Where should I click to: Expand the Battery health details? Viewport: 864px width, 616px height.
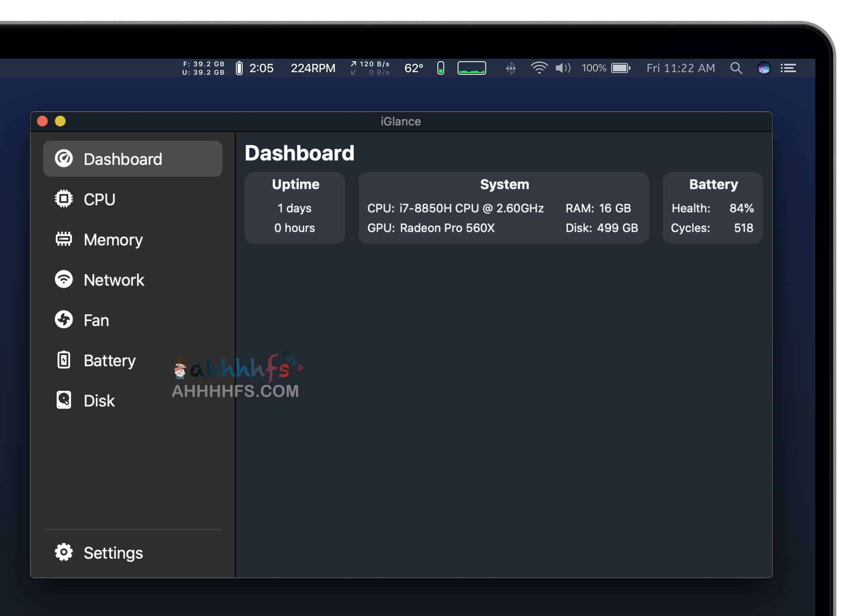click(x=109, y=360)
